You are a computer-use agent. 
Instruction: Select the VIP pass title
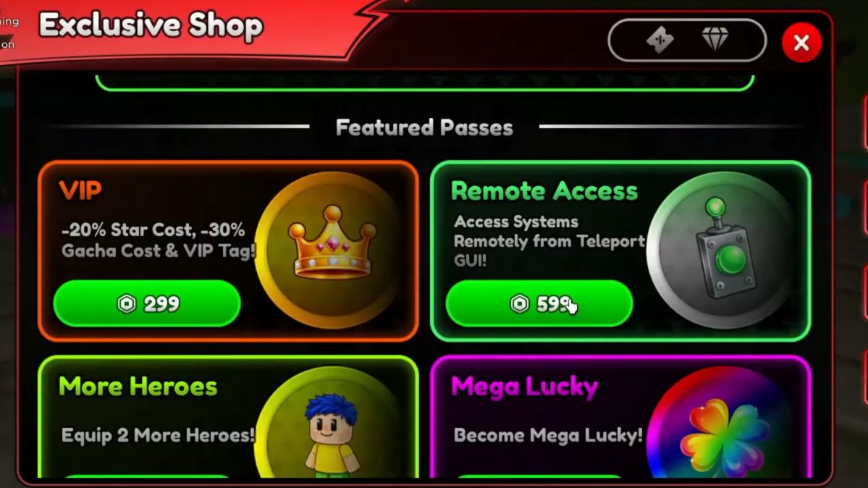(x=80, y=190)
